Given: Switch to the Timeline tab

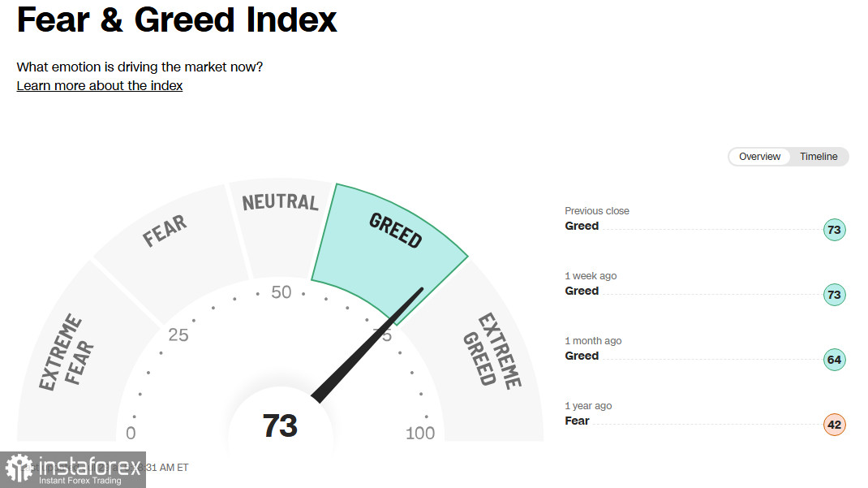Looking at the screenshot, I should click(x=819, y=157).
